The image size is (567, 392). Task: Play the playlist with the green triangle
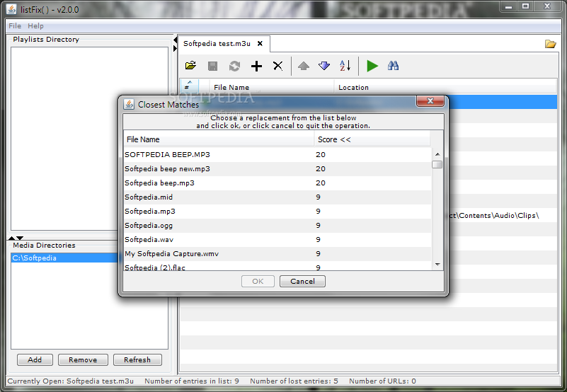pyautogui.click(x=372, y=66)
